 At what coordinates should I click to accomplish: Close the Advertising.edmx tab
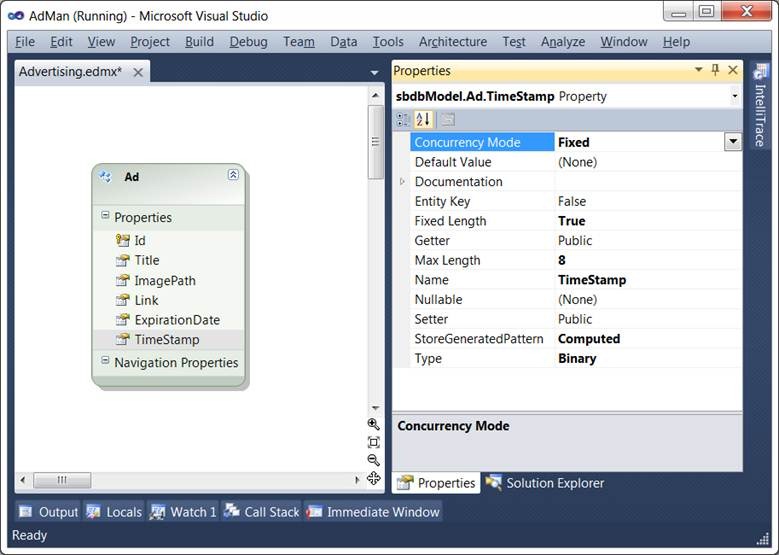(x=138, y=73)
